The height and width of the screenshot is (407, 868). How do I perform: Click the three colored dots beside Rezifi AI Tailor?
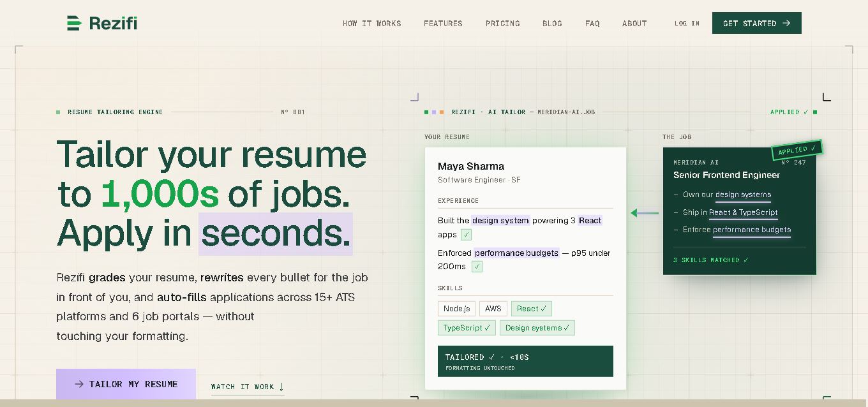434,112
